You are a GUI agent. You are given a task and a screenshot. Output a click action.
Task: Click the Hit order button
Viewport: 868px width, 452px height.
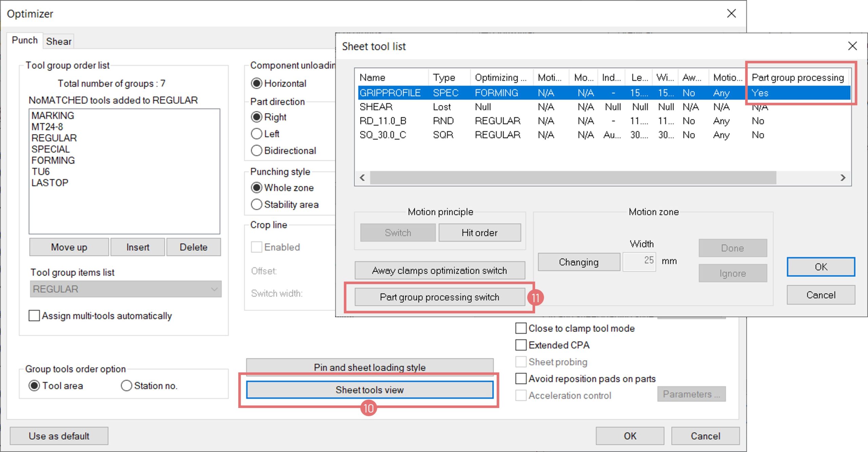click(479, 233)
